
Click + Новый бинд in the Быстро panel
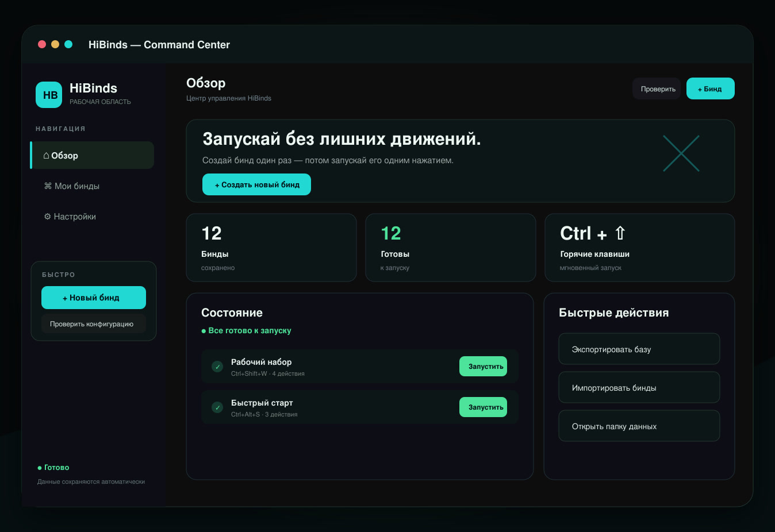(x=94, y=298)
